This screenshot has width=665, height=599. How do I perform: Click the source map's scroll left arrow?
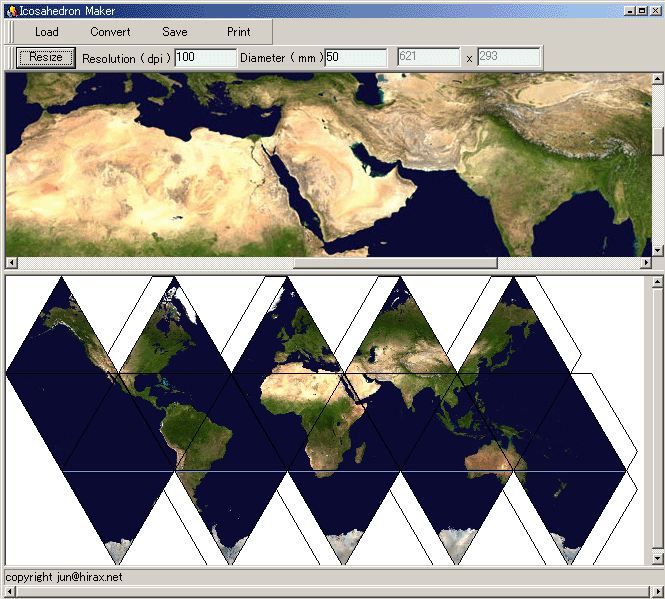[11, 263]
